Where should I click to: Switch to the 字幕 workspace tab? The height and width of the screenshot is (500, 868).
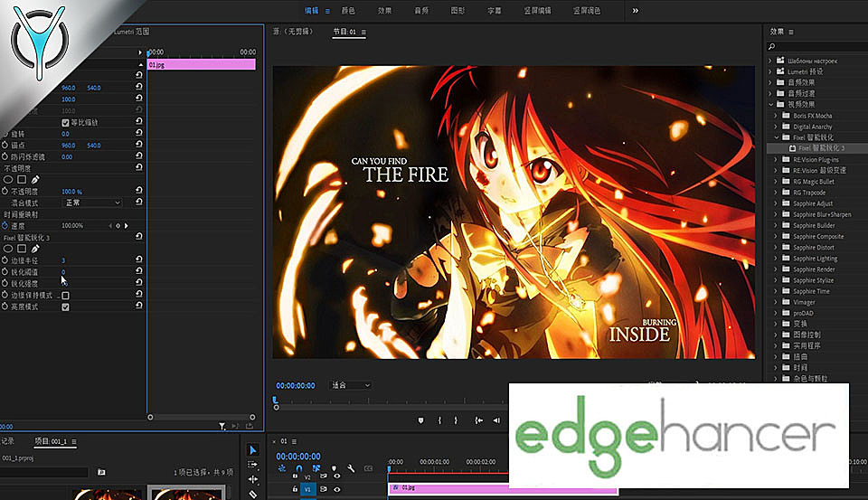(x=495, y=11)
